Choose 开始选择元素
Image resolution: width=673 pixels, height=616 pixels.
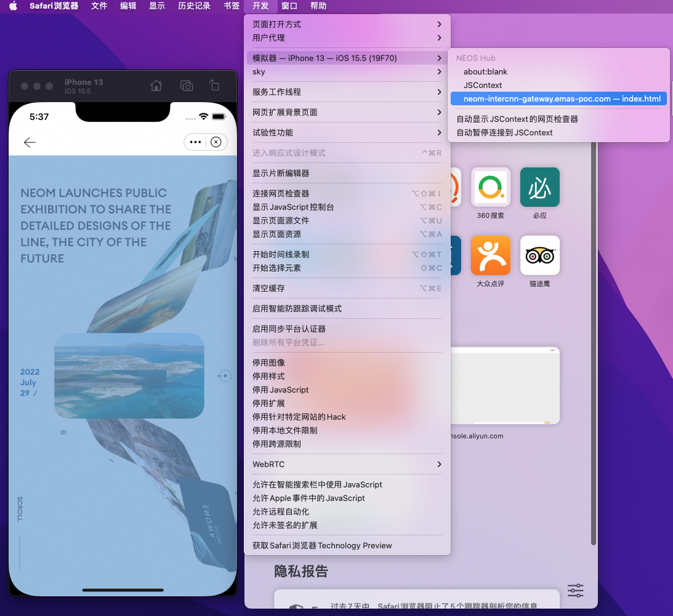[x=347, y=268]
